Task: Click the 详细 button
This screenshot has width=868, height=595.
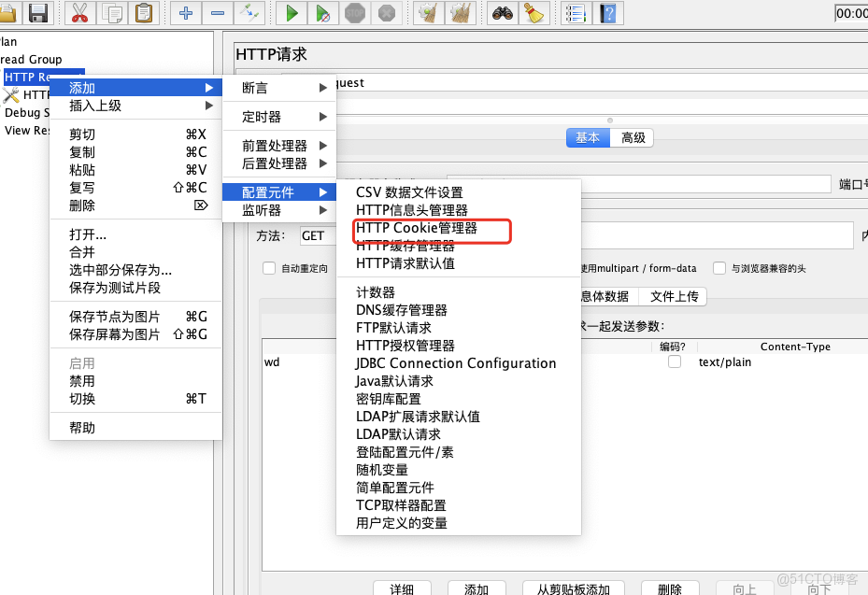Action: click(402, 588)
